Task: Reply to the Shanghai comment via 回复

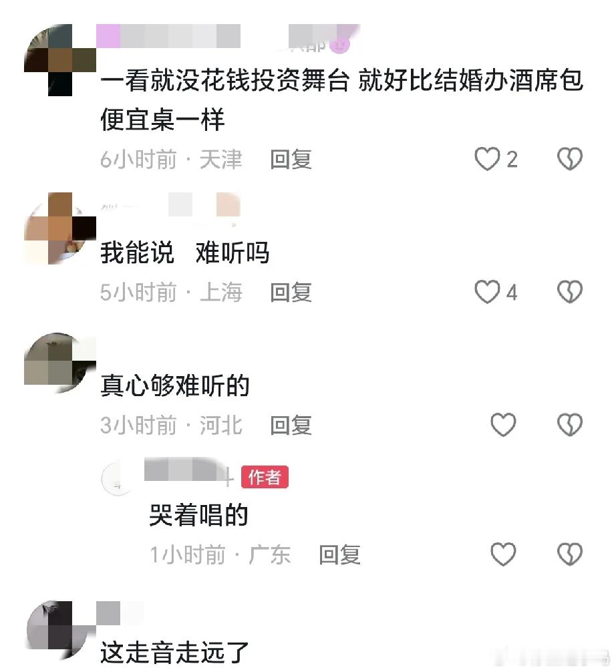Action: pos(291,293)
